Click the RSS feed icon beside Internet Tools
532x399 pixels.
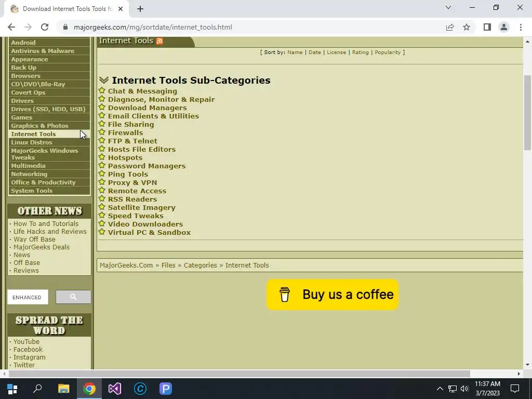159,41
